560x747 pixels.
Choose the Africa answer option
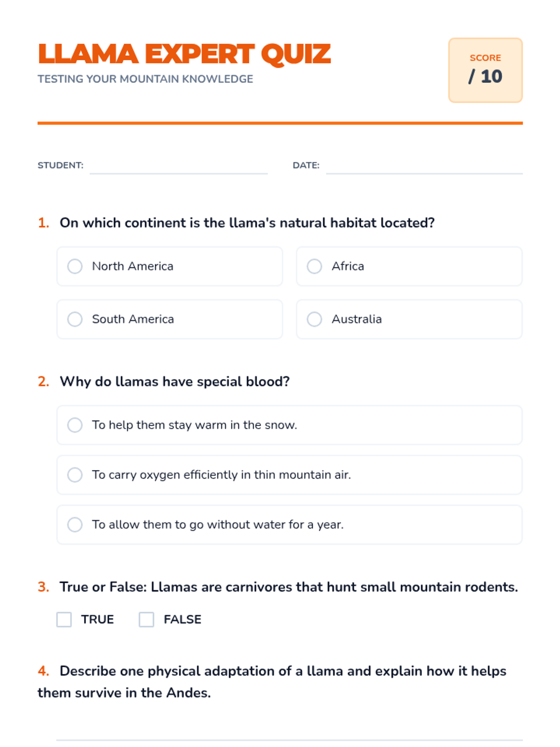pos(314,266)
